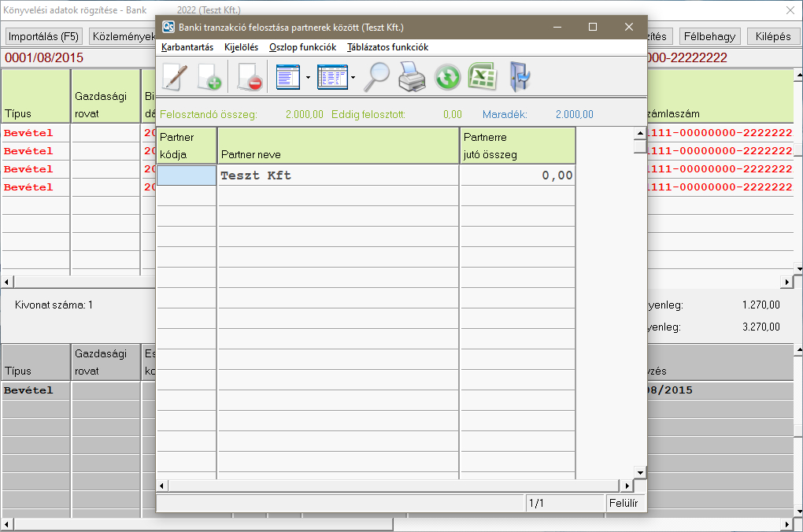Expand the dropdown arrow beside the table-layout icon
The image size is (803, 532).
(353, 77)
